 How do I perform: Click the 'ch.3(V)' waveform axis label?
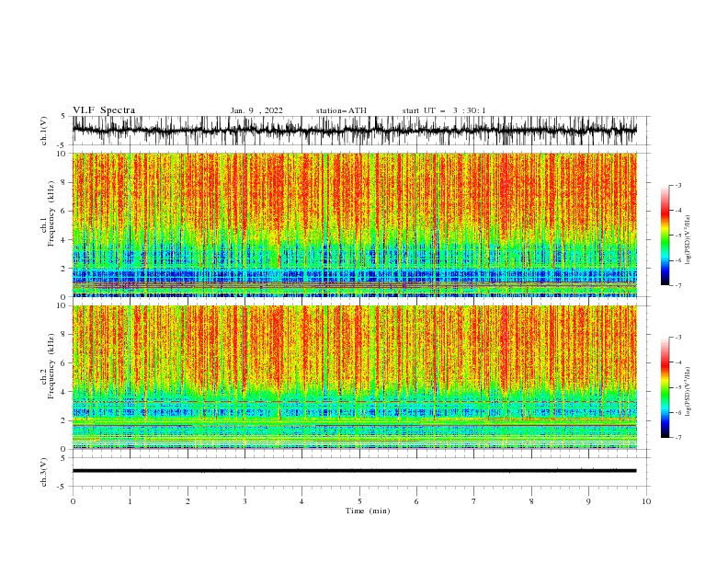point(44,472)
